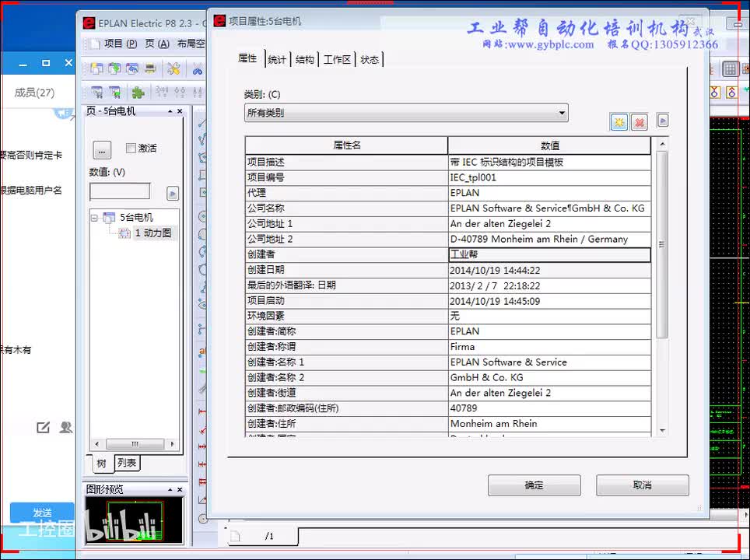Open the 项目(P) menu
750x560 pixels.
[121, 44]
